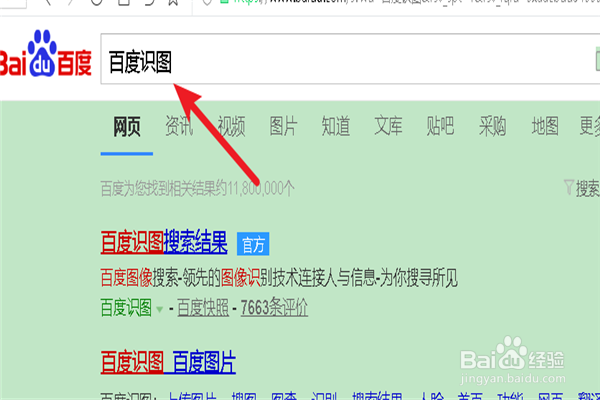
Task: Open the 知道 tab
Action: (x=336, y=126)
